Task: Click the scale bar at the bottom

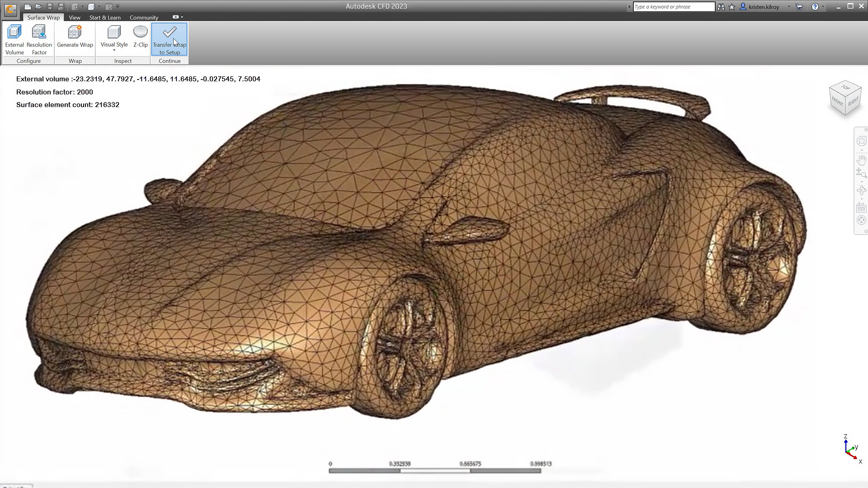Action: (x=435, y=471)
